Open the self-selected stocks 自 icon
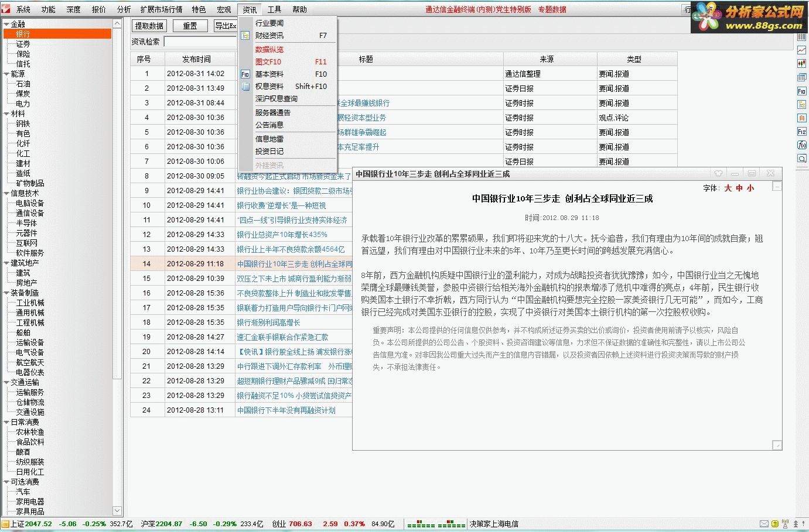This screenshot has width=809, height=532. pos(802,118)
